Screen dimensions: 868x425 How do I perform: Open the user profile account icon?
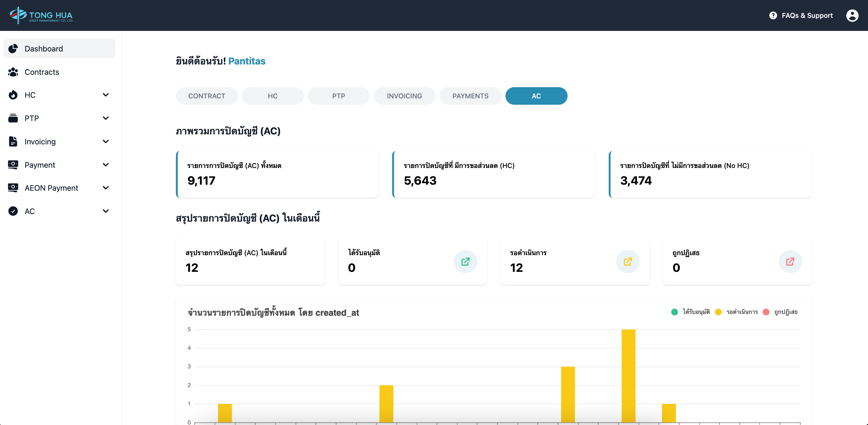[x=852, y=15]
